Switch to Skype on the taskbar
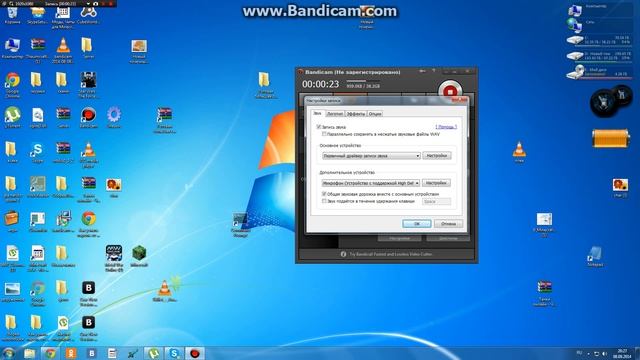The image size is (640, 360). (174, 353)
